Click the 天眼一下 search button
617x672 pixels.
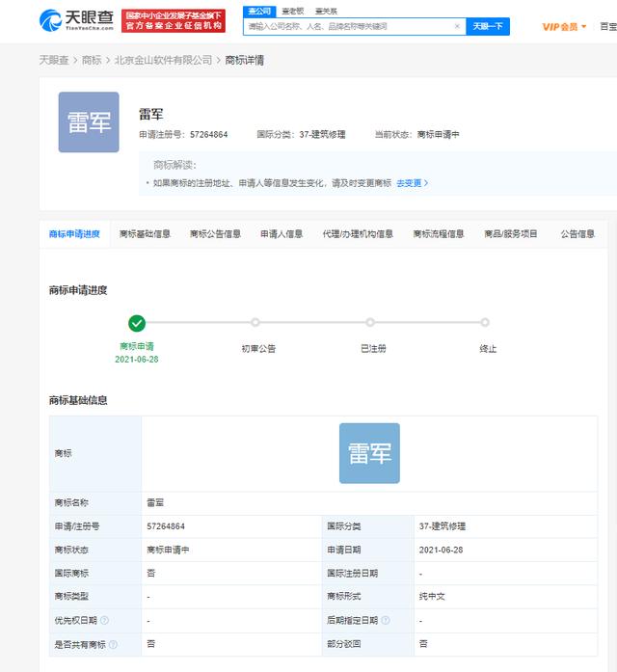(x=488, y=27)
